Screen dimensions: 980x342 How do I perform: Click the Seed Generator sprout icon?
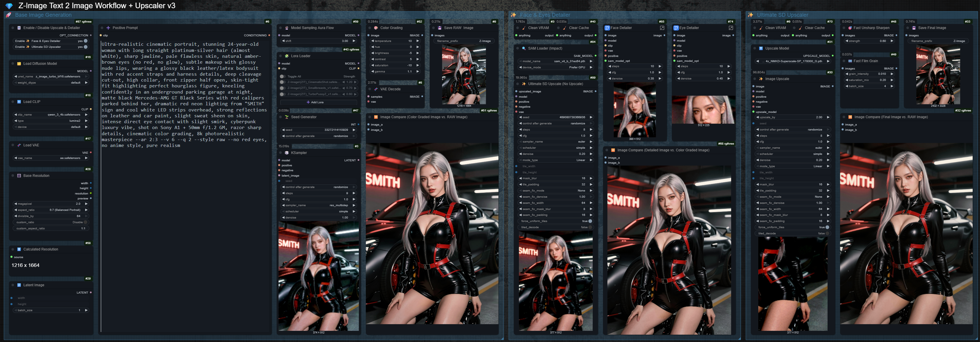tap(287, 117)
